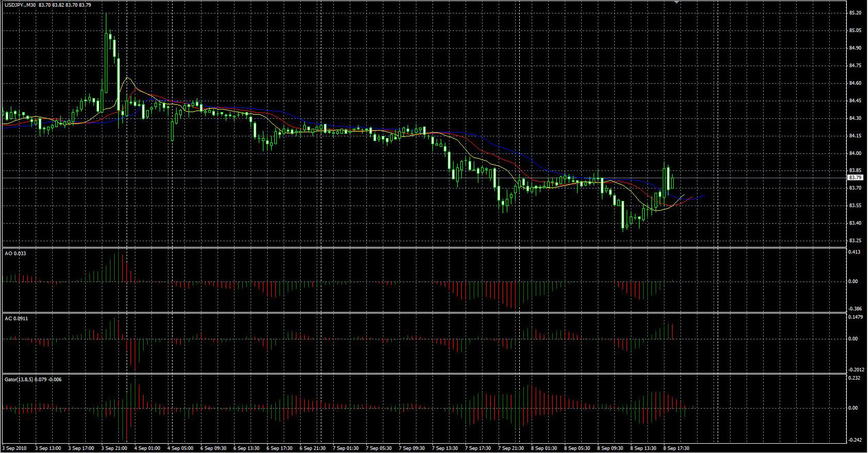Click the 6 Sep 13:30 time label
The image size is (868, 453).
coord(246,448)
